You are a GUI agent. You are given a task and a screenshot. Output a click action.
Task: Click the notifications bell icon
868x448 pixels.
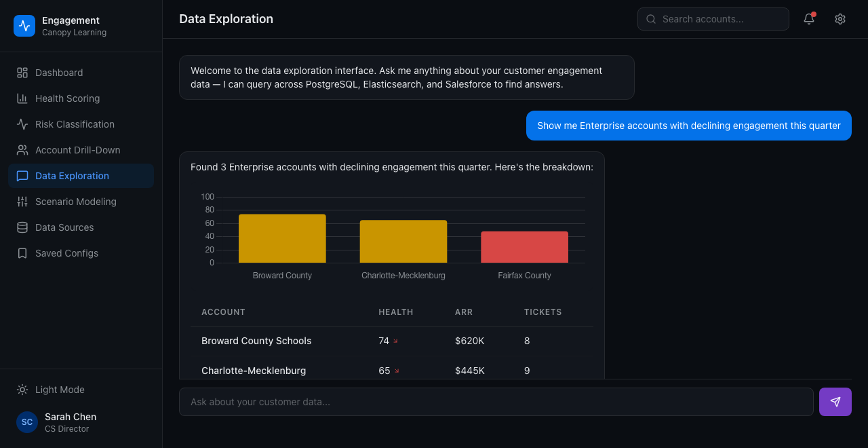point(809,19)
